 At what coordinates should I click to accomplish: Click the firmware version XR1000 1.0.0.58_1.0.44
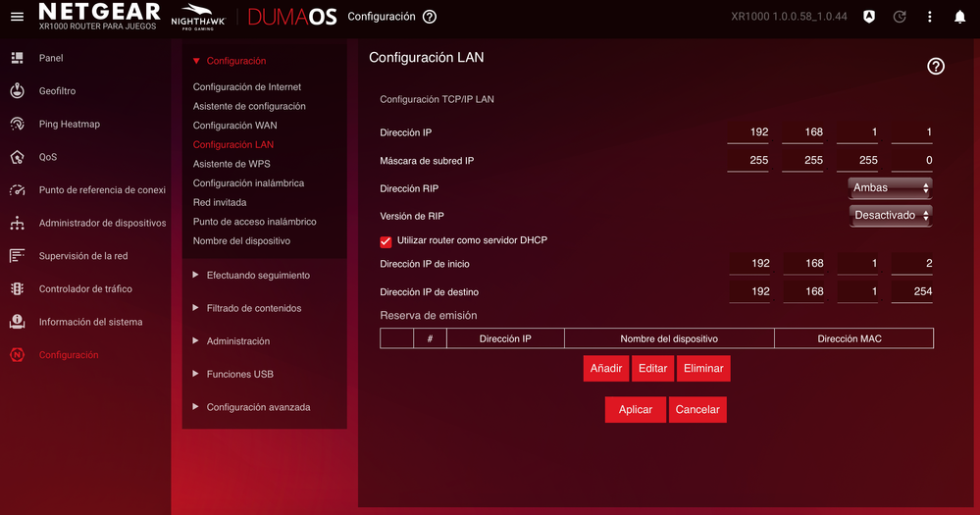coord(789,17)
